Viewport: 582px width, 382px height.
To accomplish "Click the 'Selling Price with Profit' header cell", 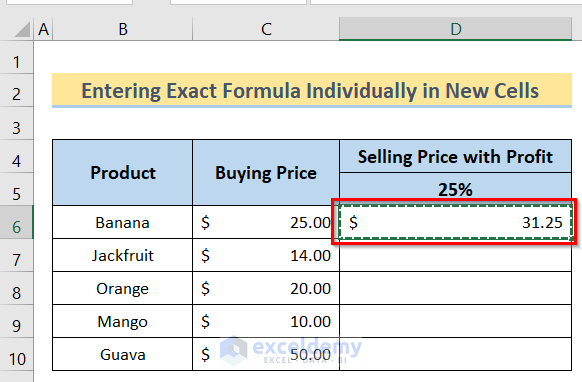I will pyautogui.click(x=455, y=156).
